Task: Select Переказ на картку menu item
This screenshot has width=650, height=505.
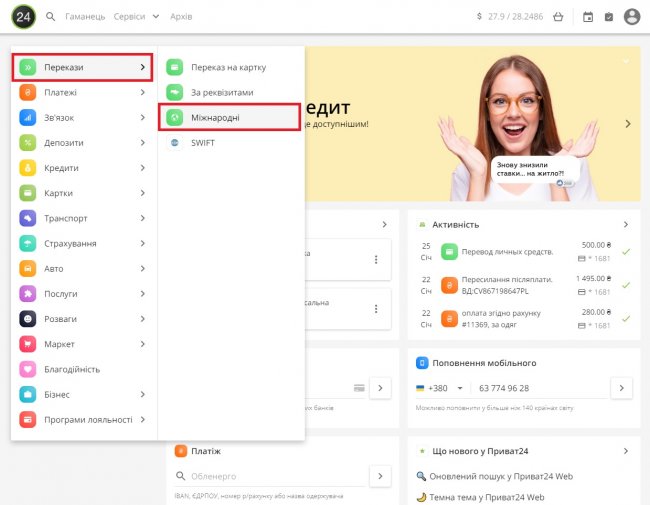Action: pyautogui.click(x=229, y=67)
